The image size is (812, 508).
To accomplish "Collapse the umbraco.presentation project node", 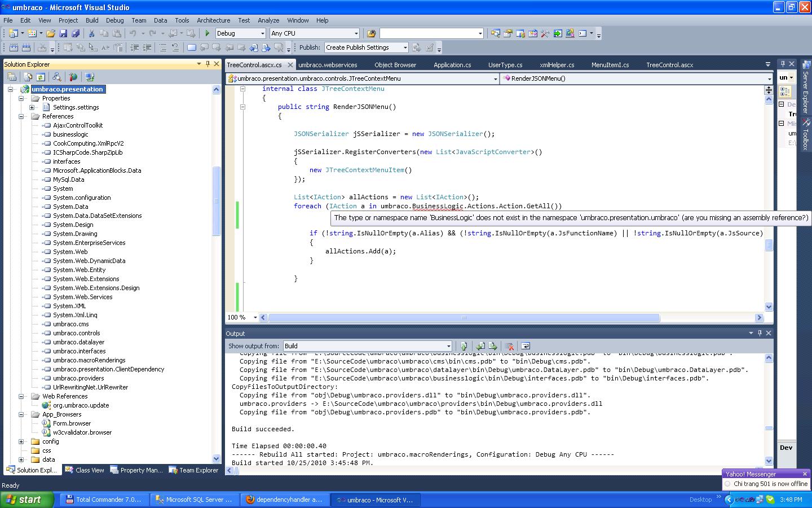I will [x=11, y=89].
